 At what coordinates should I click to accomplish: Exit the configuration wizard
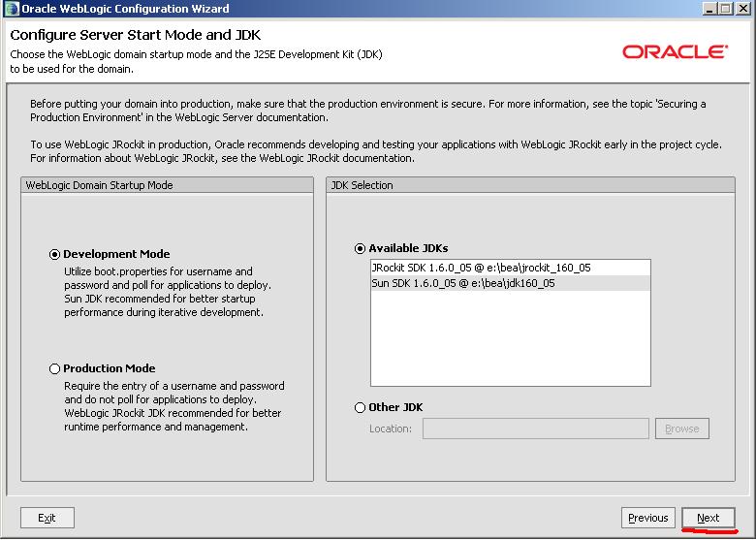[47, 518]
